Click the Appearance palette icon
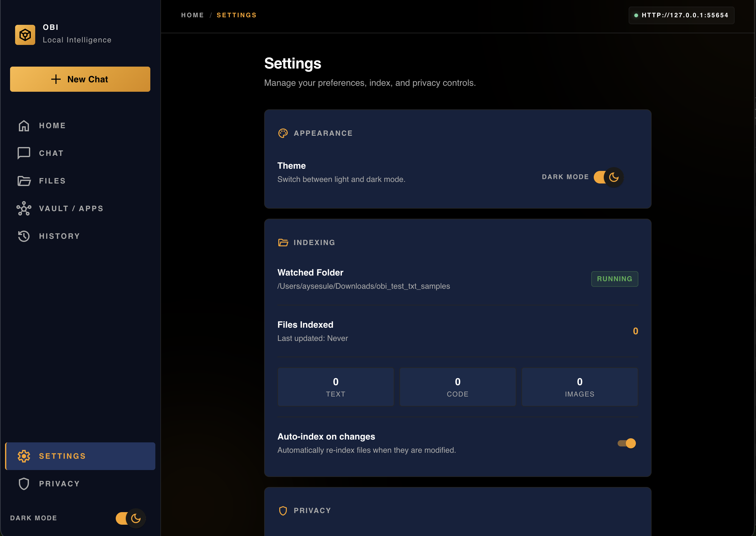The width and height of the screenshot is (756, 536). click(x=283, y=133)
